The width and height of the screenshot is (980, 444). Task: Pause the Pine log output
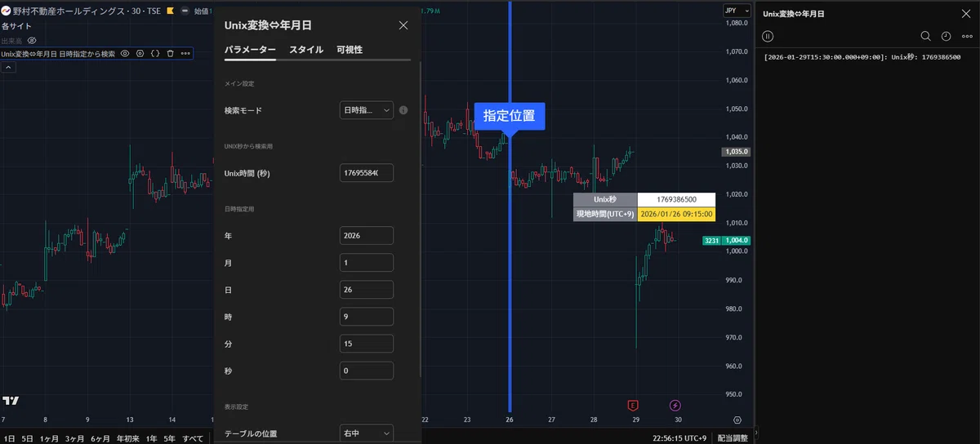768,36
